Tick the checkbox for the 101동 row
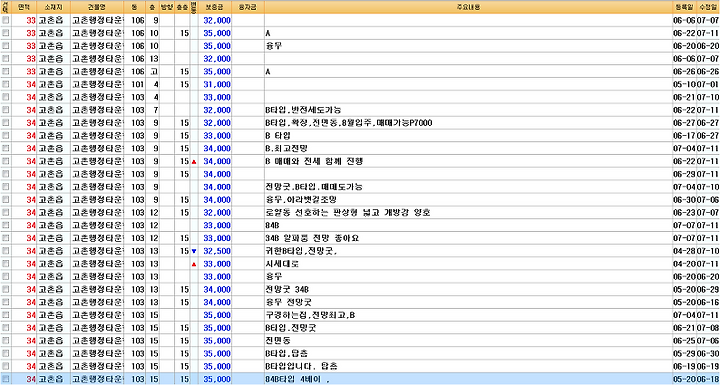The width and height of the screenshot is (720, 385). (x=6, y=85)
